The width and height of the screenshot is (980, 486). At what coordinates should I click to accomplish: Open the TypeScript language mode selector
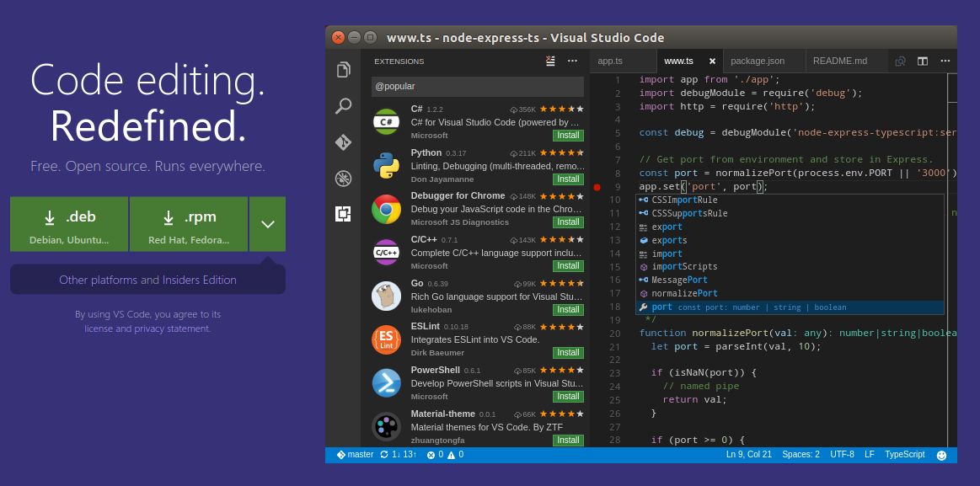coord(904,455)
